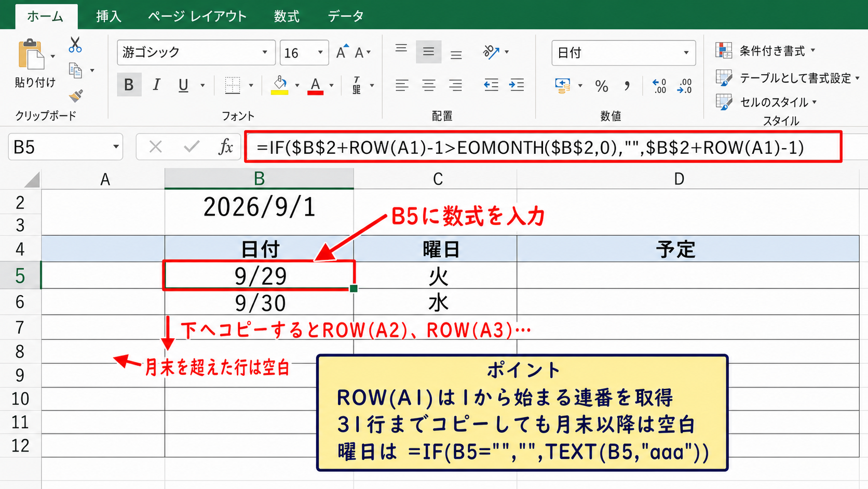Open the font size 16 dropdown

point(320,52)
